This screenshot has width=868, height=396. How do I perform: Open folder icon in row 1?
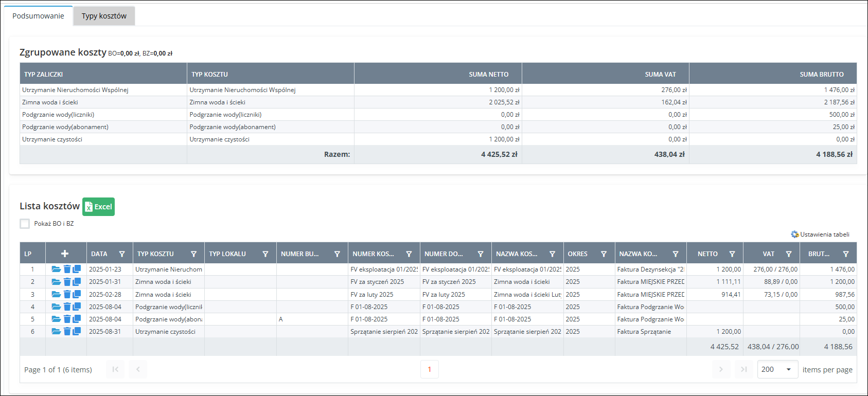56,269
